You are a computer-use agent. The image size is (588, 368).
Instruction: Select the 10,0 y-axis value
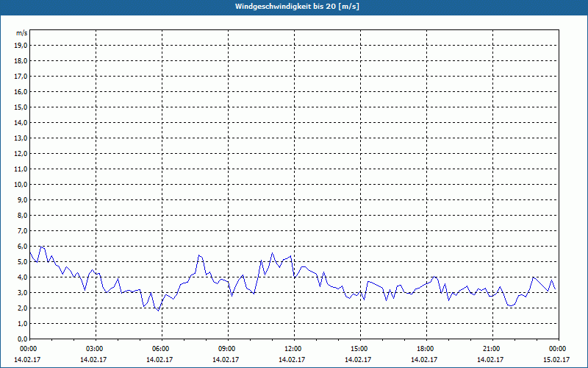[x=21, y=185]
